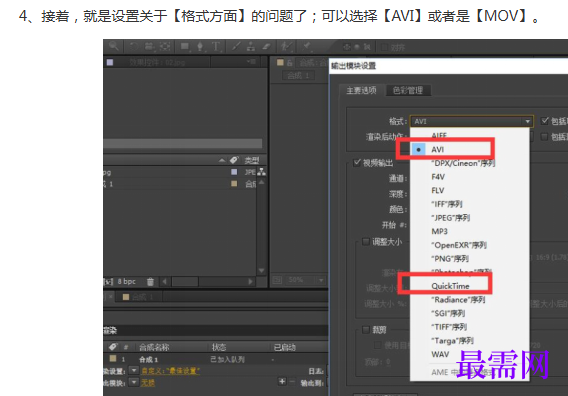Click the project panel scroll left arrow

click(165, 282)
